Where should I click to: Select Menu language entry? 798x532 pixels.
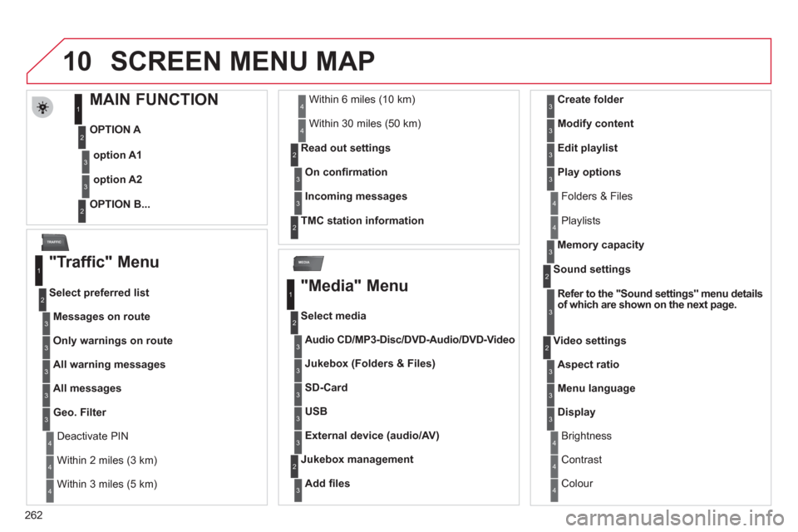click(597, 388)
